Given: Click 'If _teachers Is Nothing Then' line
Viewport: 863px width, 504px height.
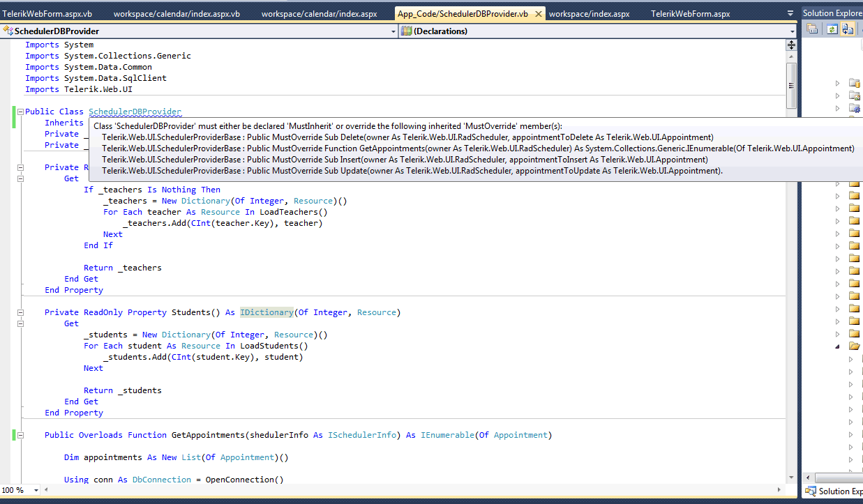Looking at the screenshot, I should [152, 190].
